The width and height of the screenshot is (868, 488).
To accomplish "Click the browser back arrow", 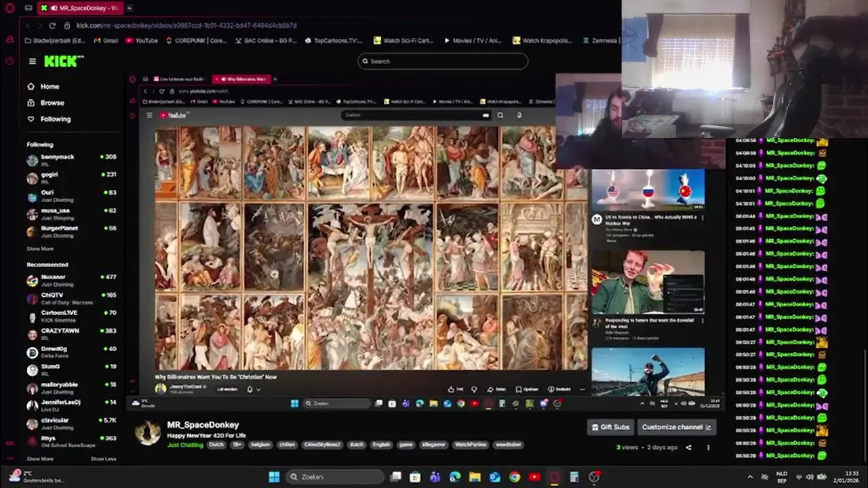I will tap(28, 25).
